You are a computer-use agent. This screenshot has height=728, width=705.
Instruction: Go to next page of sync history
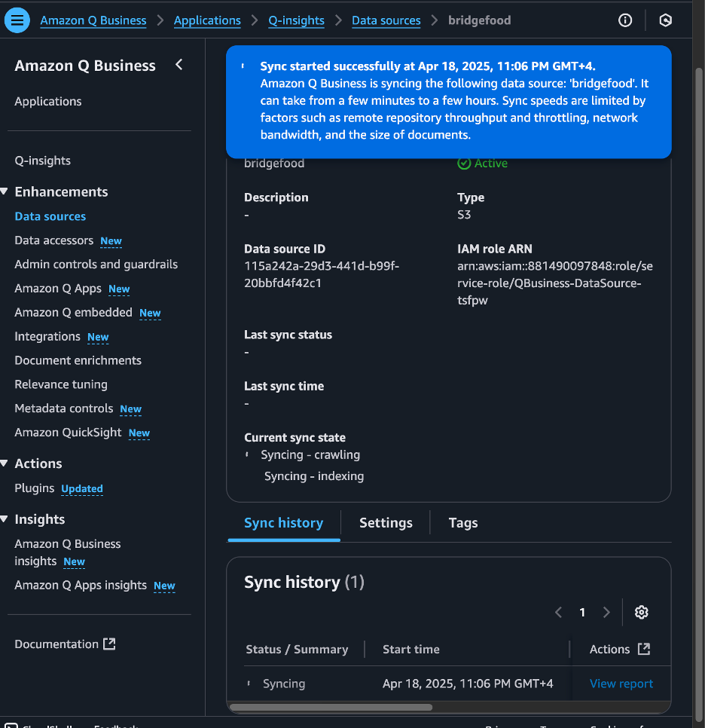click(606, 613)
